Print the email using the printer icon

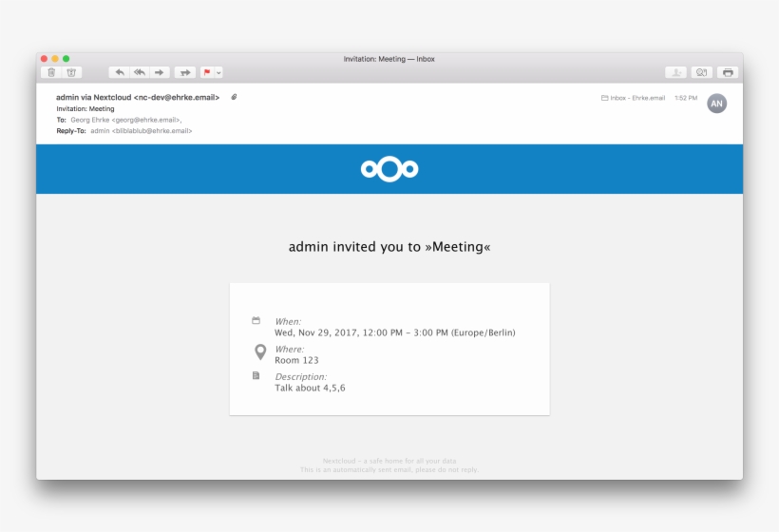(728, 72)
